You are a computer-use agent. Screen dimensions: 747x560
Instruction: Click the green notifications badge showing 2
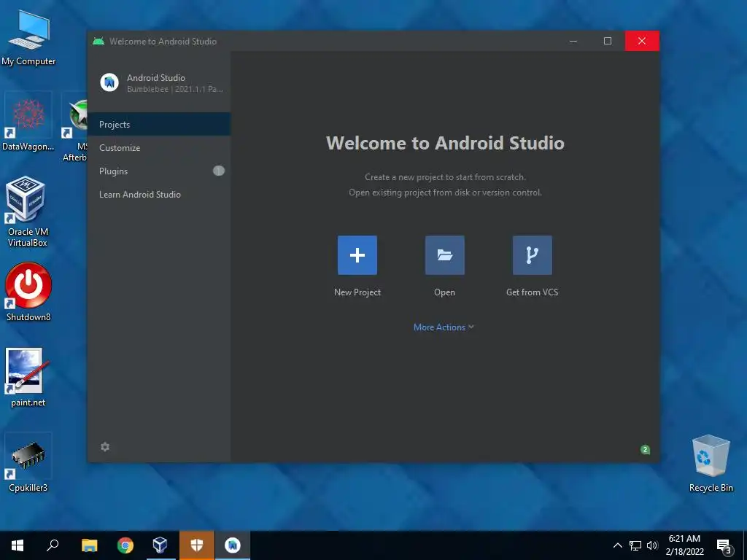point(645,449)
